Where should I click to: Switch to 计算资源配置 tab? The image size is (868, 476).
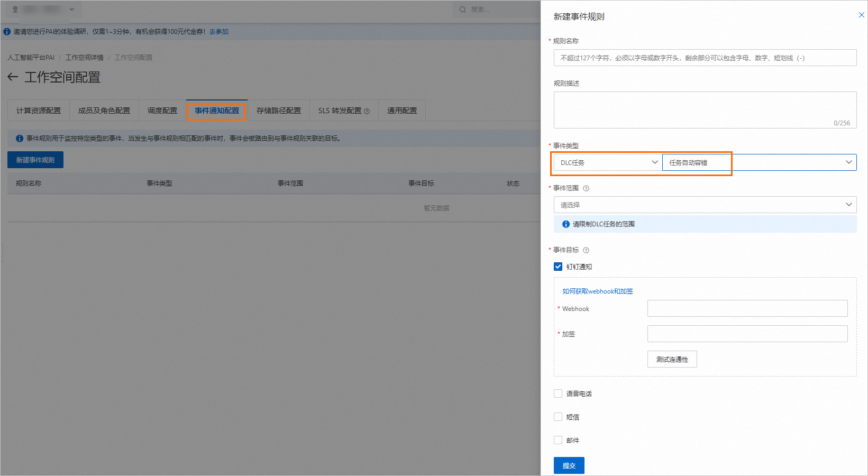click(39, 111)
